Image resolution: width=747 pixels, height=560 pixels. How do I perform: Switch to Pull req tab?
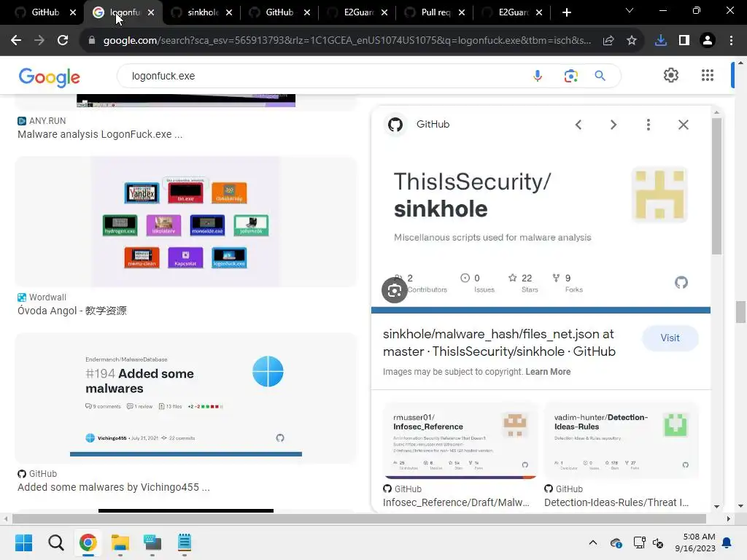[435, 12]
